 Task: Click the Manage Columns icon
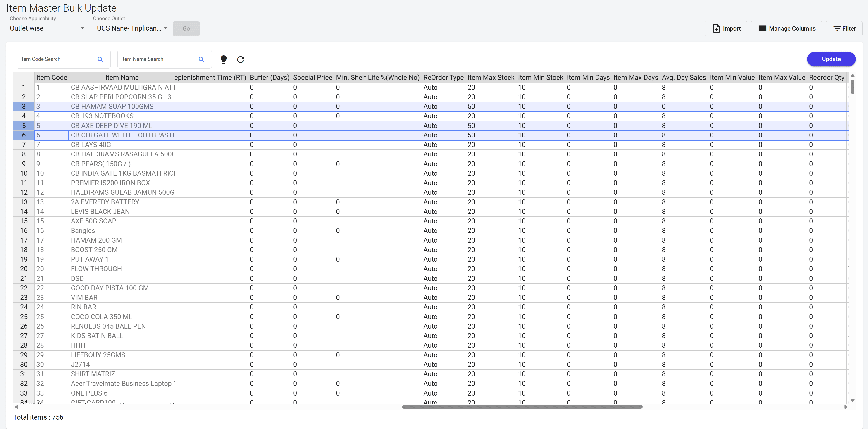[x=762, y=29]
